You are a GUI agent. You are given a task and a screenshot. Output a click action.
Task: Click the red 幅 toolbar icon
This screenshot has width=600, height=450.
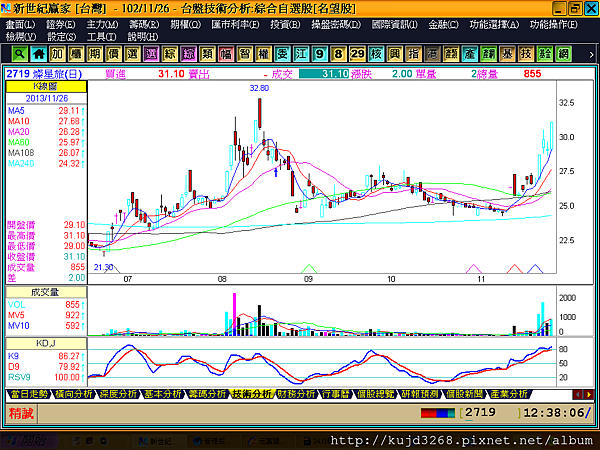[x=226, y=54]
